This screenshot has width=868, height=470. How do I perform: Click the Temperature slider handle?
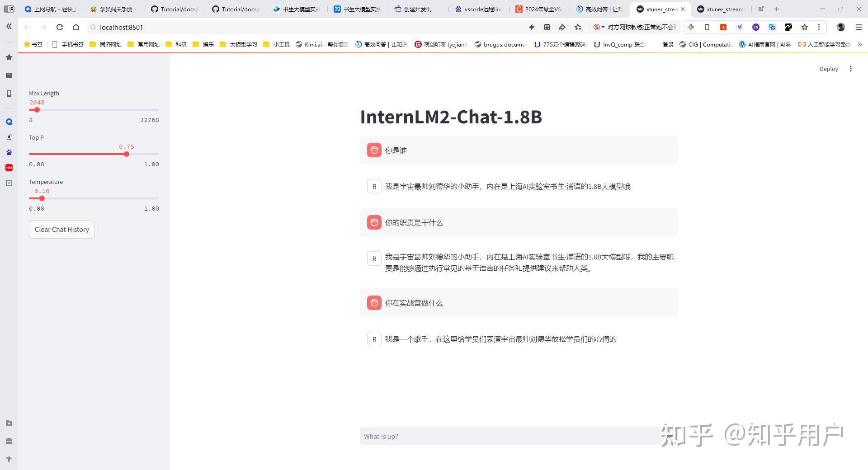coord(42,198)
